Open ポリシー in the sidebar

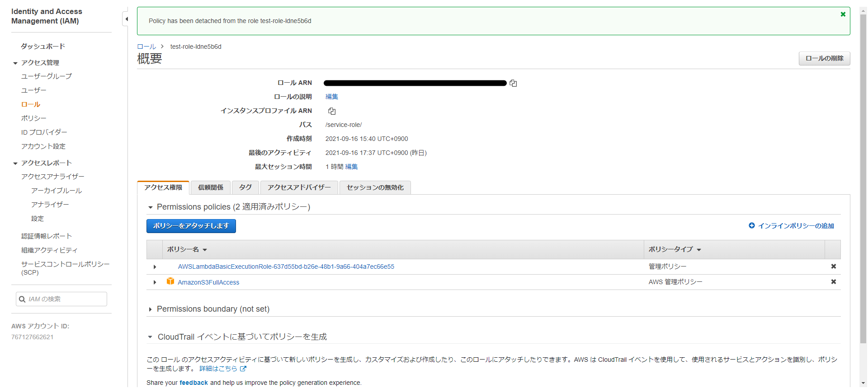[x=34, y=118]
